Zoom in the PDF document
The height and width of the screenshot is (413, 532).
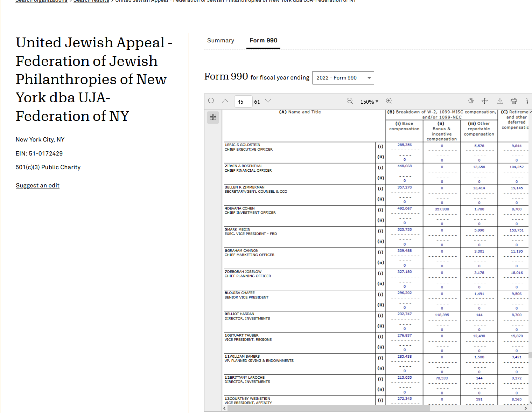(389, 101)
